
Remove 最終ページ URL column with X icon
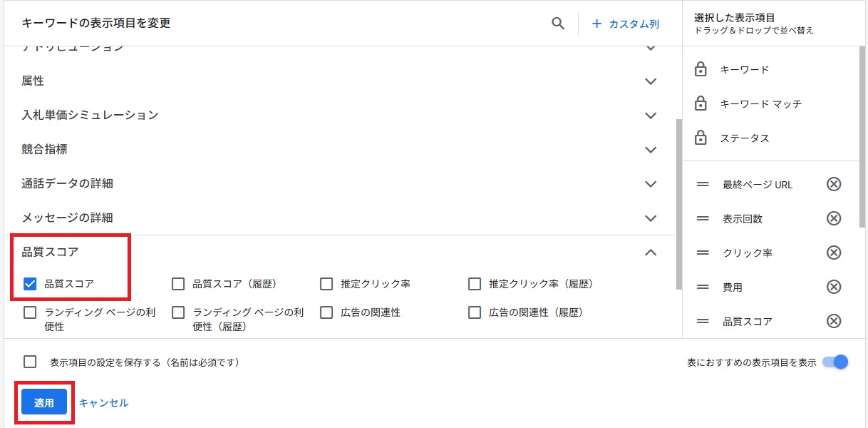[834, 184]
